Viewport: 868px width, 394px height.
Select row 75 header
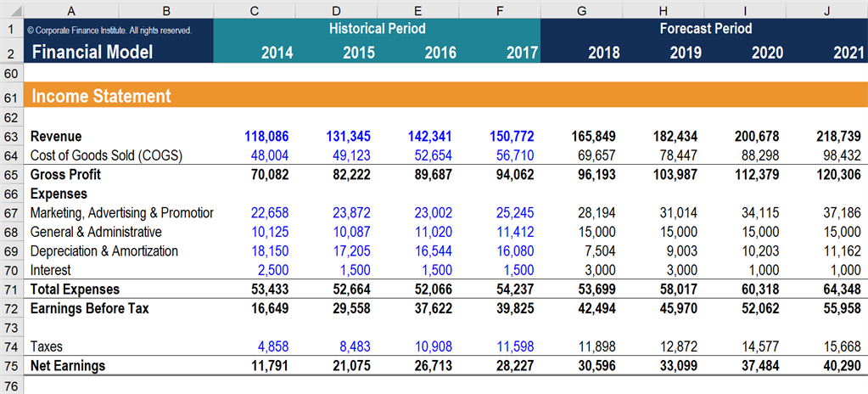click(12, 366)
